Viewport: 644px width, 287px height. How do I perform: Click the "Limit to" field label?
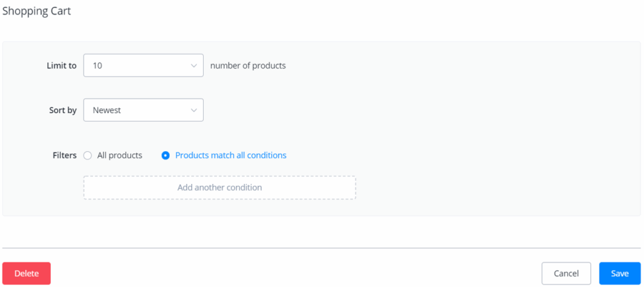coord(62,65)
